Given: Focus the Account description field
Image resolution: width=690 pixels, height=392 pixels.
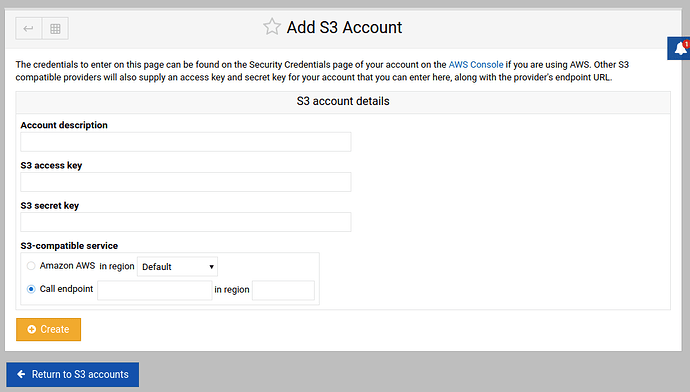Looking at the screenshot, I should 186,142.
